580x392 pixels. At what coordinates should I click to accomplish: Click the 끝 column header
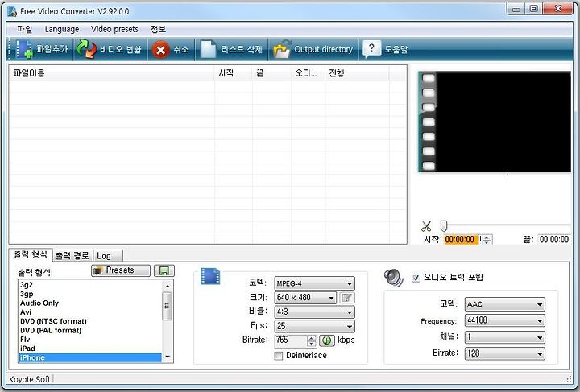272,73
